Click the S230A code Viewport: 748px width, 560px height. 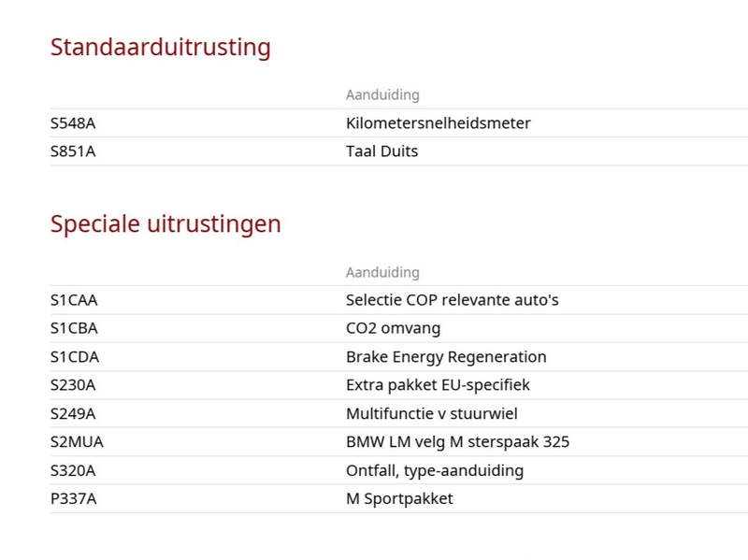pyautogui.click(x=73, y=385)
